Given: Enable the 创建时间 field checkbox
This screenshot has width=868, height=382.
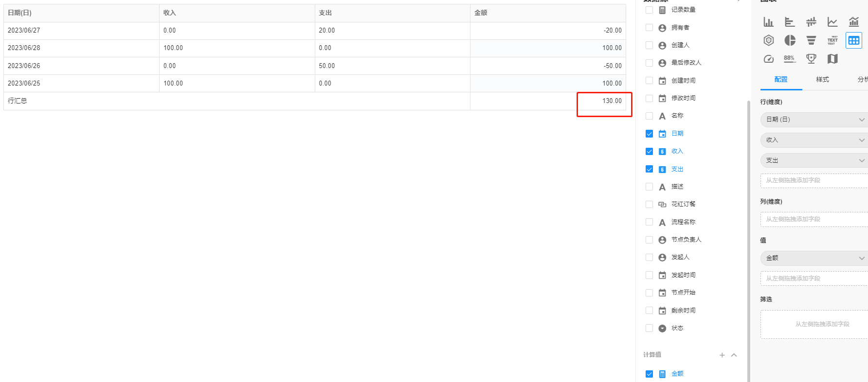Looking at the screenshot, I should [x=649, y=81].
